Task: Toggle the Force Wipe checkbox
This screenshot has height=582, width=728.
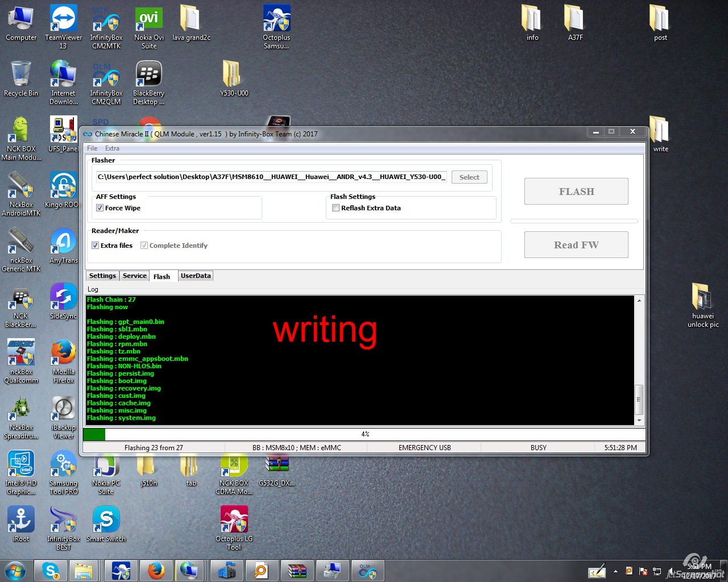Action: pyautogui.click(x=100, y=208)
